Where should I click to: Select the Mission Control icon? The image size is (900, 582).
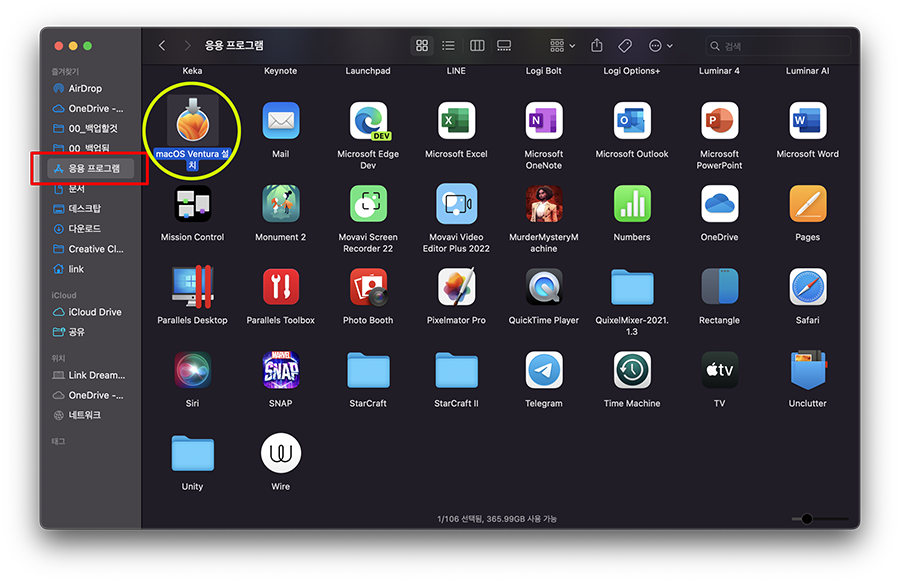tap(193, 204)
